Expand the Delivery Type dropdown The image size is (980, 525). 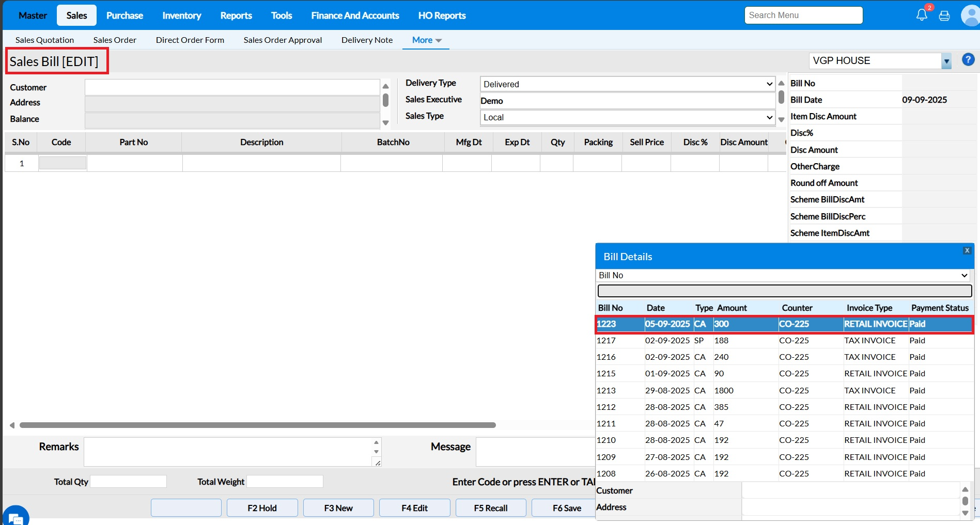(x=627, y=84)
